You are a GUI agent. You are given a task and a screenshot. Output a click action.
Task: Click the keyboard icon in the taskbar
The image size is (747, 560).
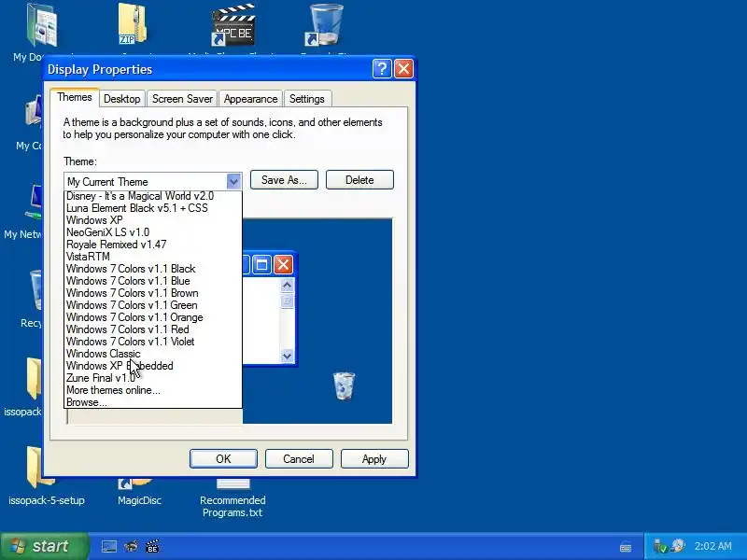pyautogui.click(x=626, y=547)
